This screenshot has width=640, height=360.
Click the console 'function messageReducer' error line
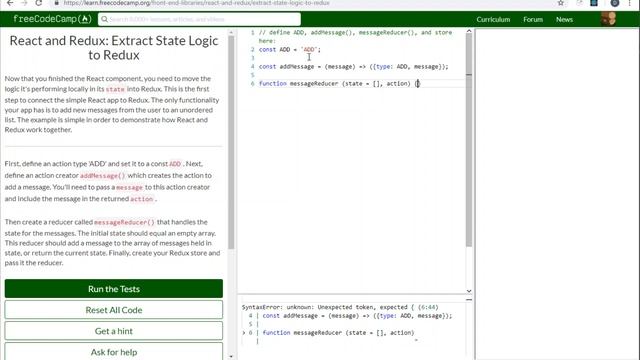[x=338, y=333]
